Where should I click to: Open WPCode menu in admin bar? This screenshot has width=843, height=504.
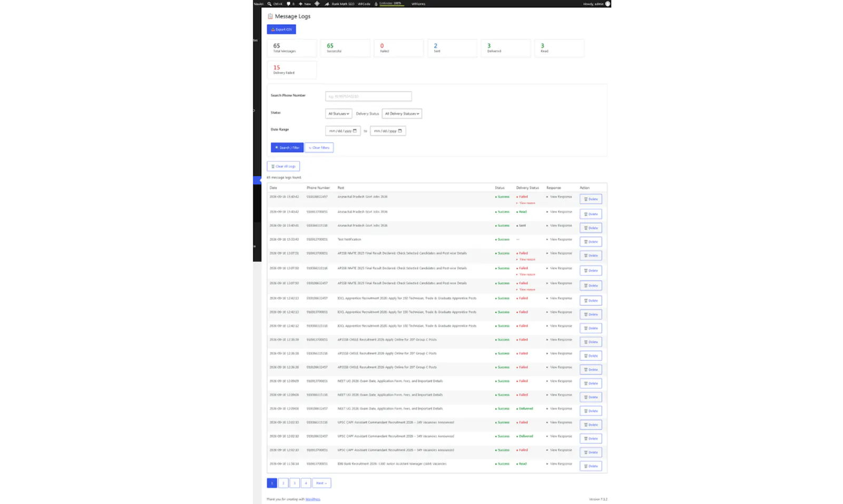click(x=364, y=4)
